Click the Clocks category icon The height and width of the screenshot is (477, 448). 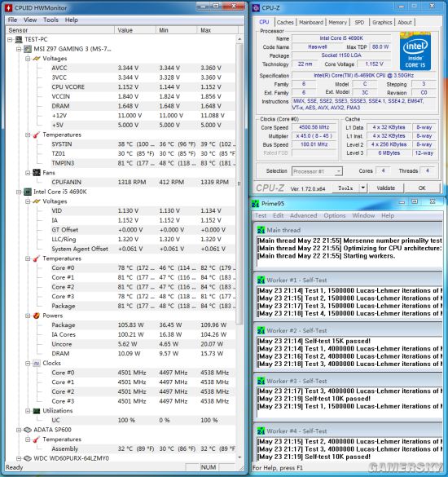point(37,363)
